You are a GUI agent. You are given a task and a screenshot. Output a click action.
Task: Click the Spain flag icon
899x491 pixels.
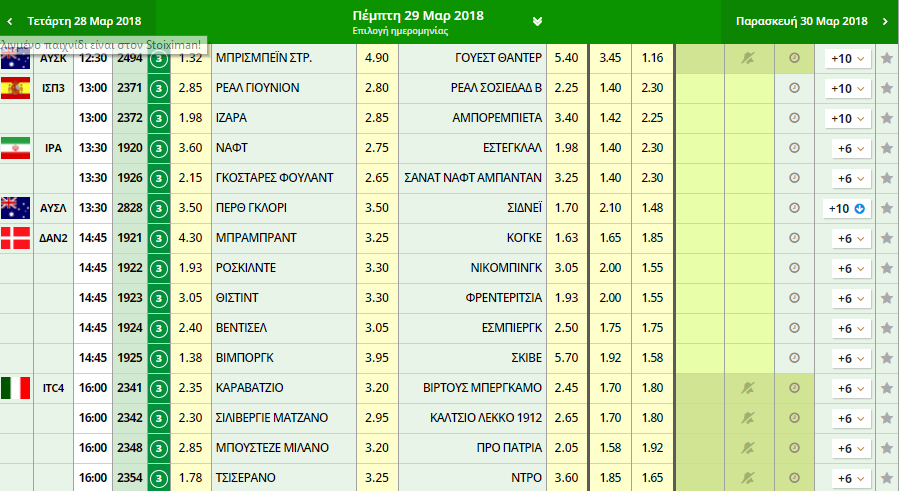pyautogui.click(x=16, y=88)
